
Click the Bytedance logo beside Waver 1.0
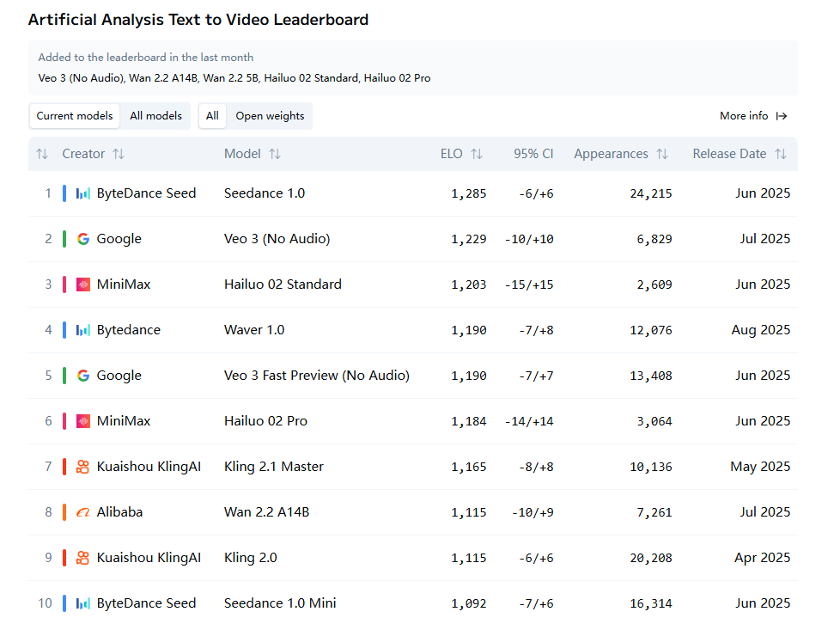[83, 330]
